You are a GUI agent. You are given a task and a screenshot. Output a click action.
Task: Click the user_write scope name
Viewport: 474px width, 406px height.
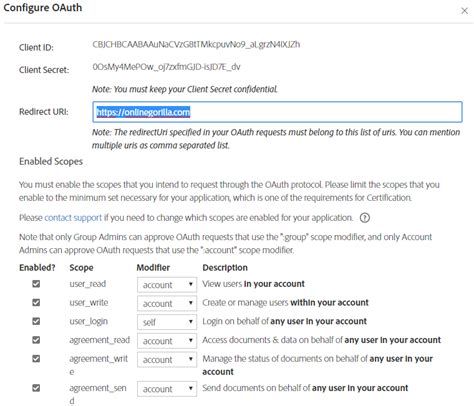pos(89,302)
